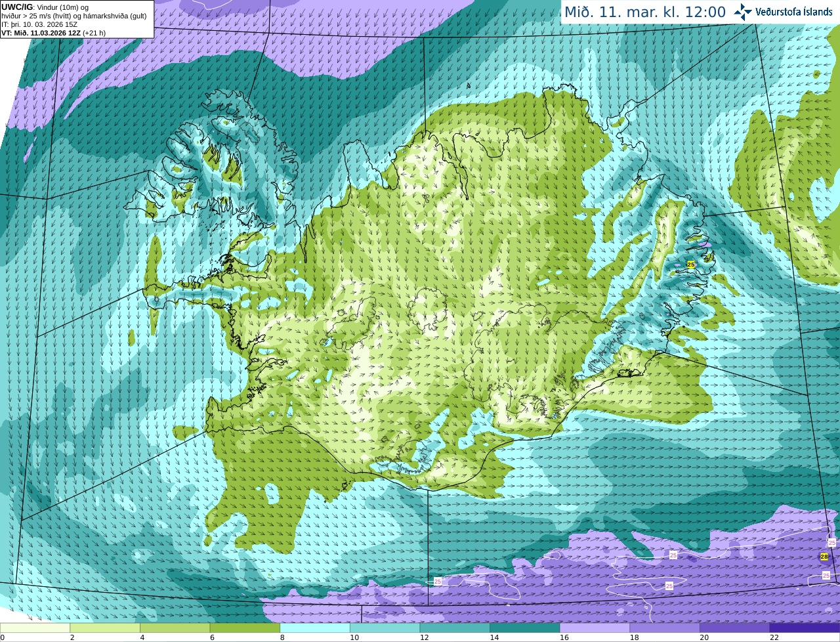Select the IT: þri. 10. 03. 2026 15Z line
This screenshot has width=840, height=642.
39,24
